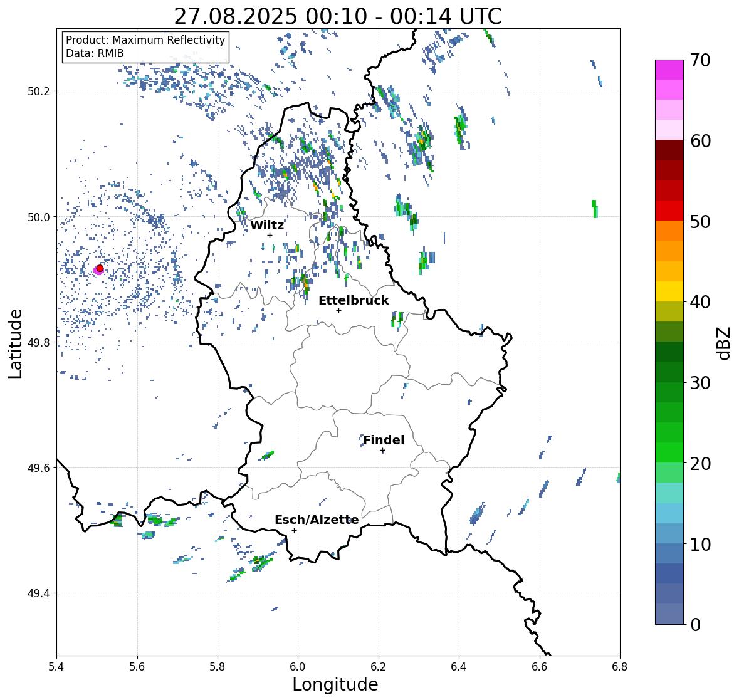Click the 'Data: RMIB' text
The height and width of the screenshot is (700, 739).
point(95,53)
